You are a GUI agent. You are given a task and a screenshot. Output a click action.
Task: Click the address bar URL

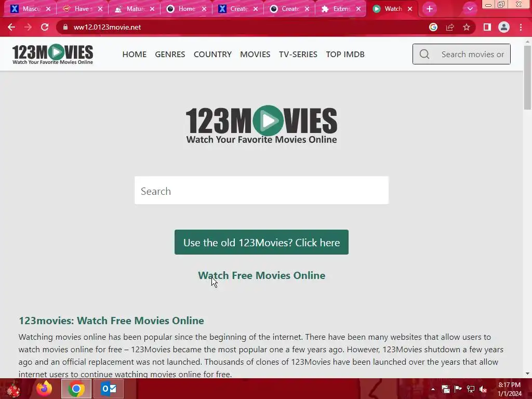[107, 27]
